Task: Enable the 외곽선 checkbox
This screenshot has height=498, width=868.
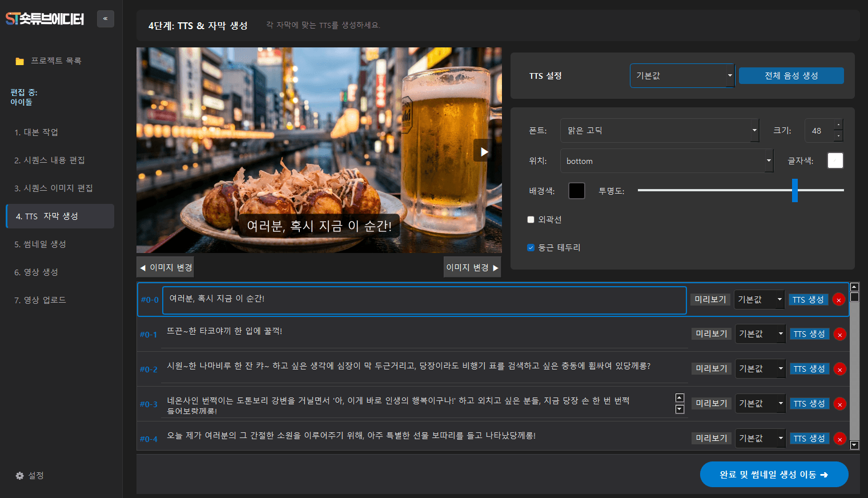Action: tap(531, 219)
